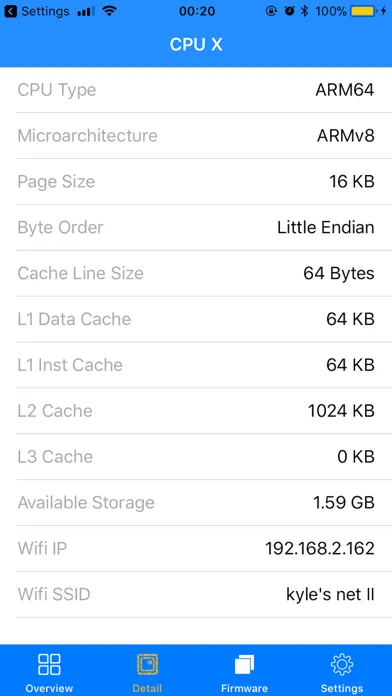
Task: Select the Wifi IP address value
Action: 320,549
